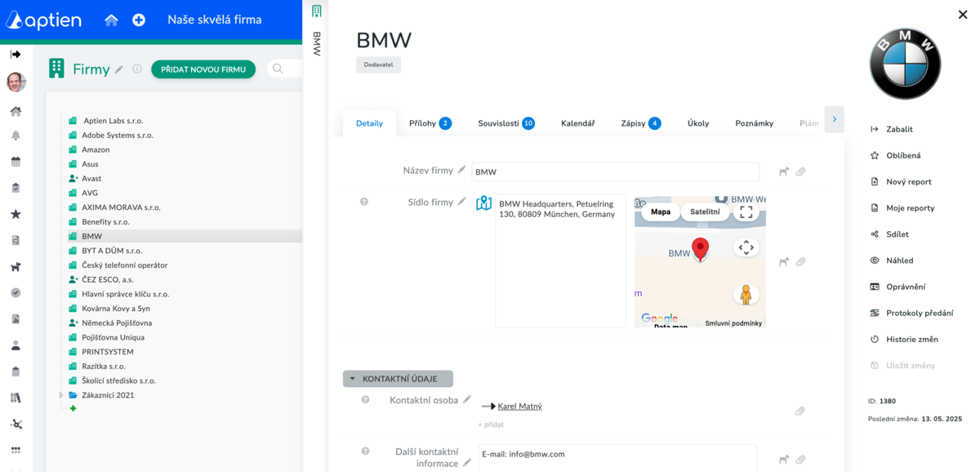Click the pencil icon next to Sídlo firmy

462,201
